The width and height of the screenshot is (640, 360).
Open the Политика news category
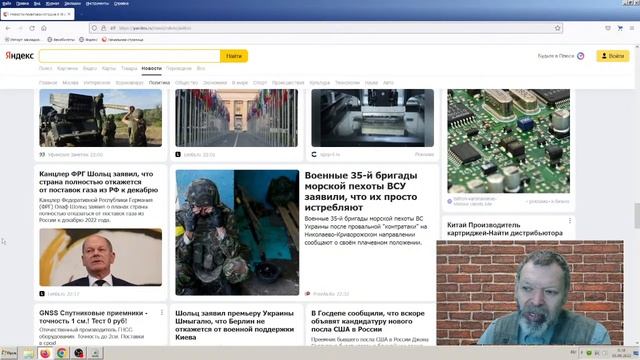pyautogui.click(x=159, y=82)
